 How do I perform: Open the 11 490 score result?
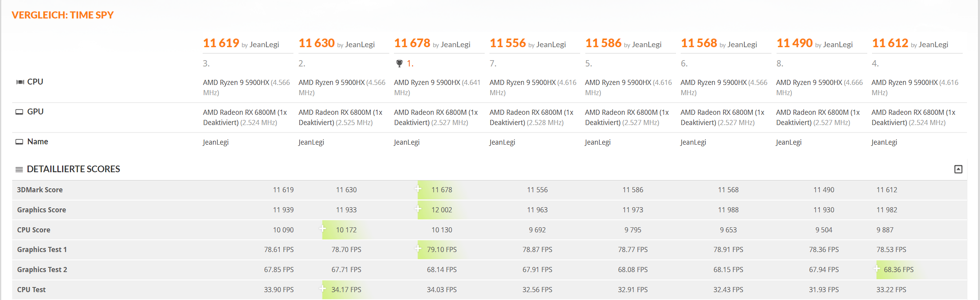[x=794, y=43]
